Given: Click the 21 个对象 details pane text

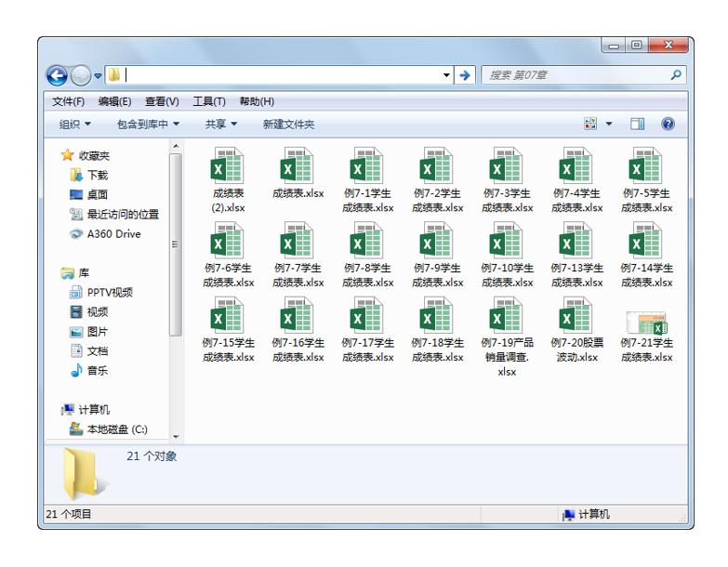Looking at the screenshot, I should coord(152,456).
